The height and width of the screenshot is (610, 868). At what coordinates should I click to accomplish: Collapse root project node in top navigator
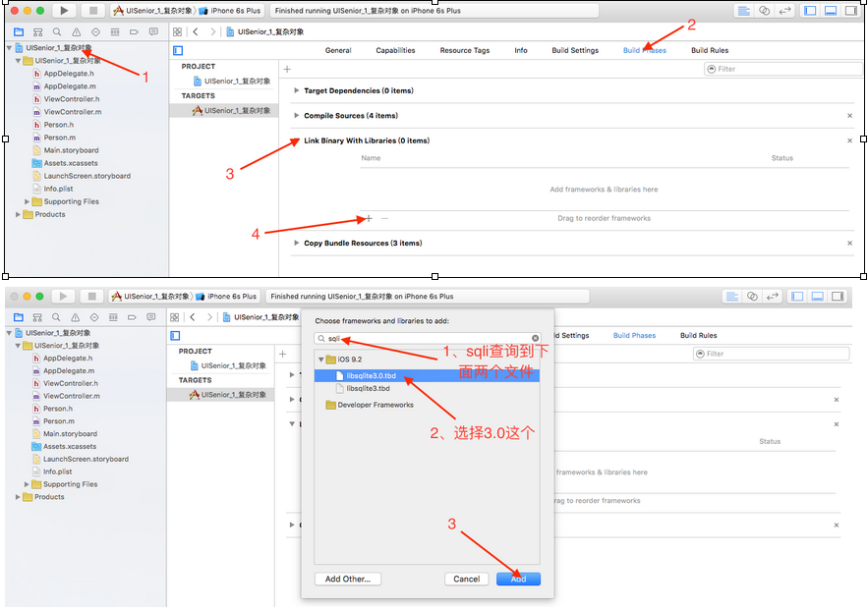coord(9,47)
